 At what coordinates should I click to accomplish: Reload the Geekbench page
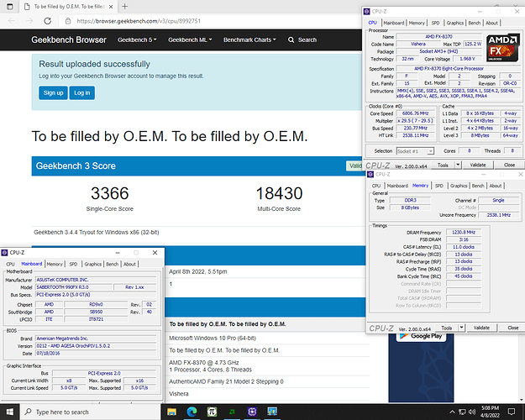pyautogui.click(x=48, y=21)
